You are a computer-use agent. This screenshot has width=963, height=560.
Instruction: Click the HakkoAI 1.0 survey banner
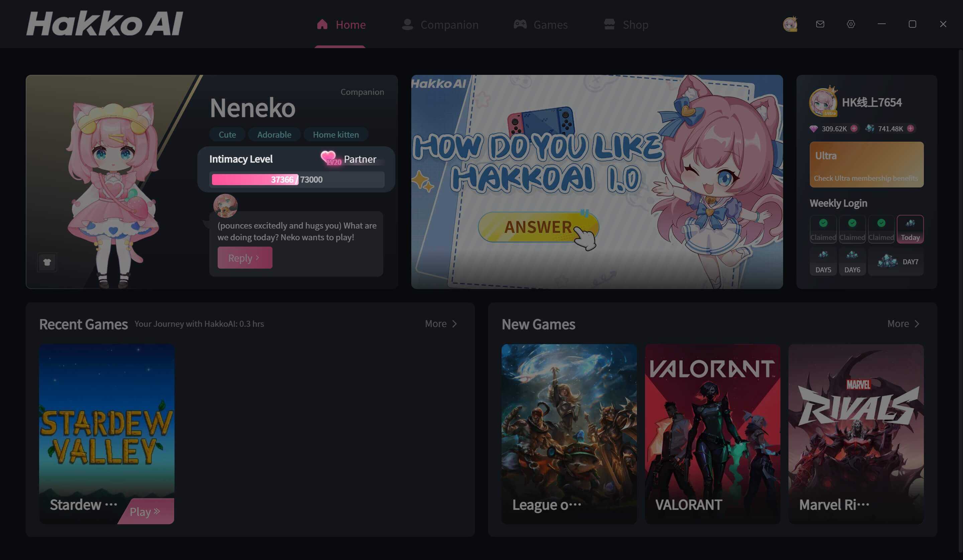pos(597,181)
